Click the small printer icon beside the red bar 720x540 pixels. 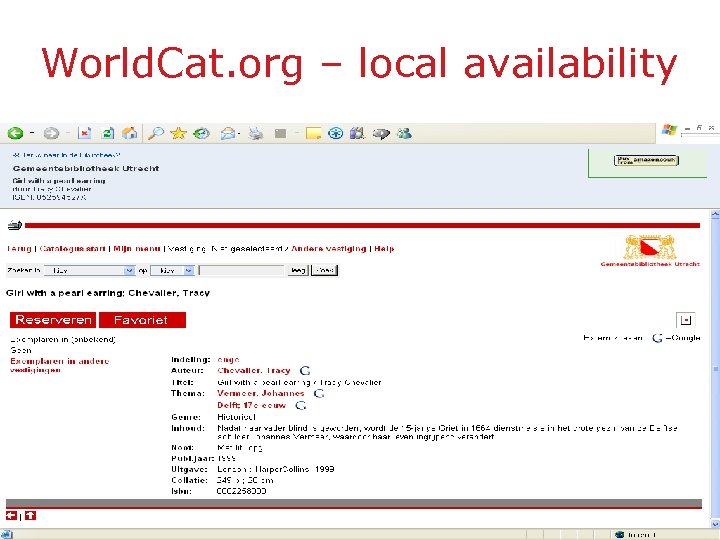pyautogui.click(x=15, y=225)
